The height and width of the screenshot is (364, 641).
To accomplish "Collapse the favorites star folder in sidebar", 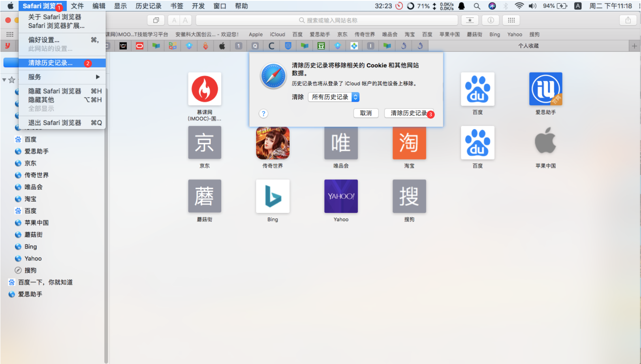I will coord(4,80).
